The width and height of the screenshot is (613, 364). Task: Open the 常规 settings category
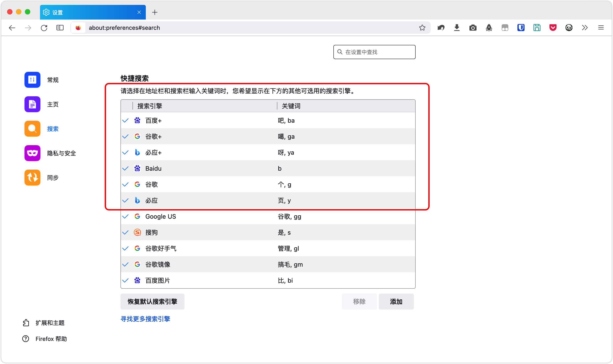(x=52, y=80)
